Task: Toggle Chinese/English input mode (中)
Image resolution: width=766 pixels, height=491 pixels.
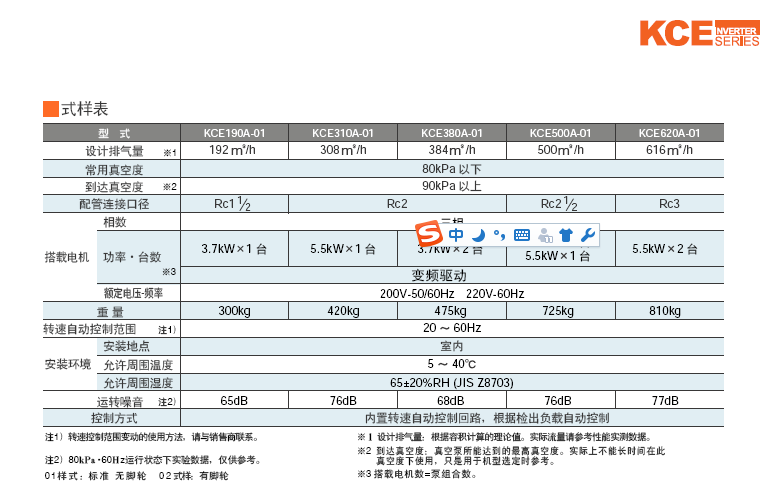Action: [x=457, y=236]
